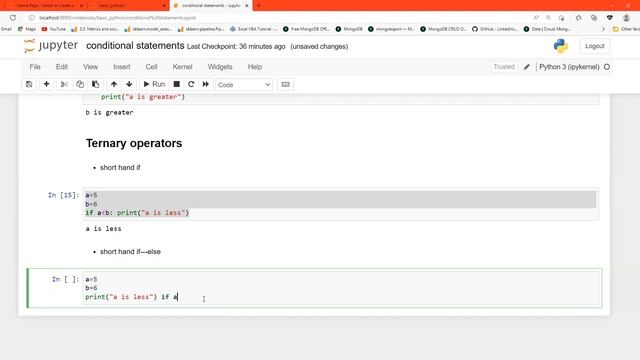This screenshot has width=640, height=360.
Task: Copy the selected cells from the toolbar
Action: (x=80, y=84)
